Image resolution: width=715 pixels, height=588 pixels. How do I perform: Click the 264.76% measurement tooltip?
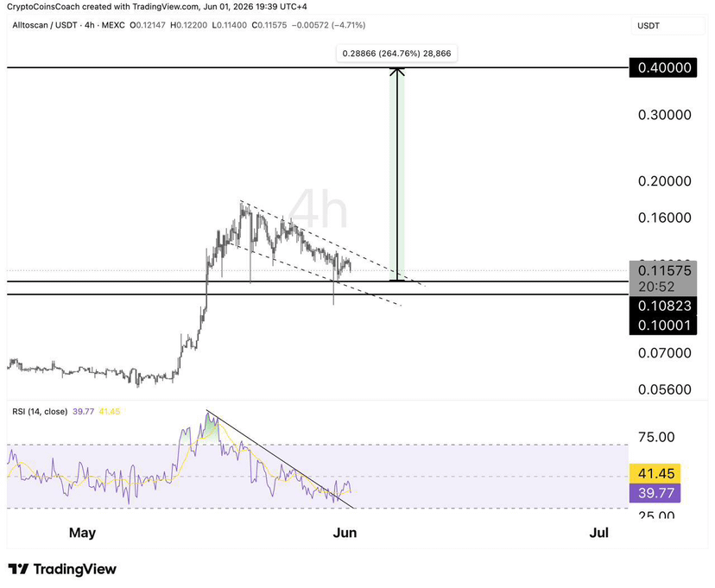(x=396, y=54)
